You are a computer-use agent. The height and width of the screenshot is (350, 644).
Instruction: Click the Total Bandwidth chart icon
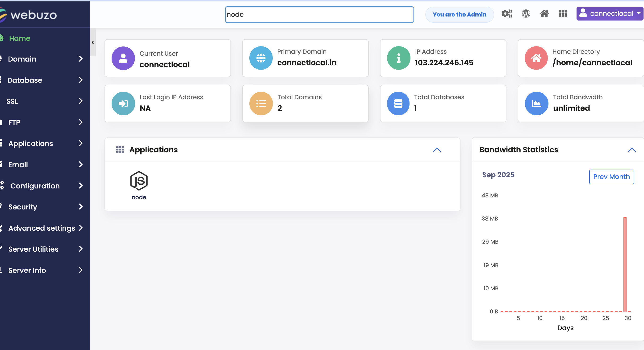point(536,104)
